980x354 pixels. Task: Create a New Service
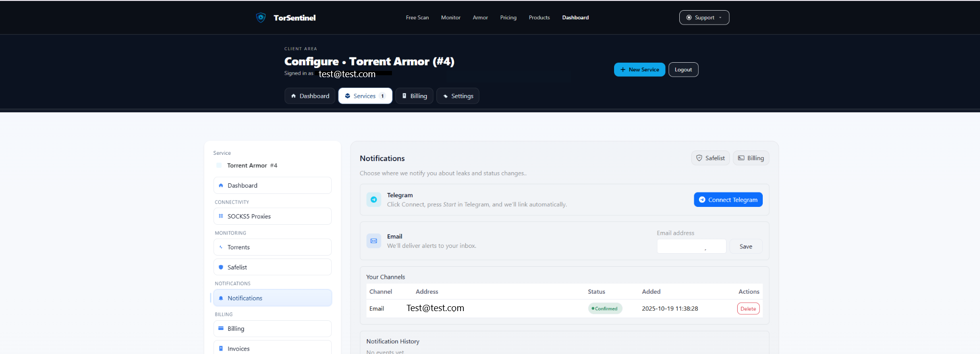[639, 69]
